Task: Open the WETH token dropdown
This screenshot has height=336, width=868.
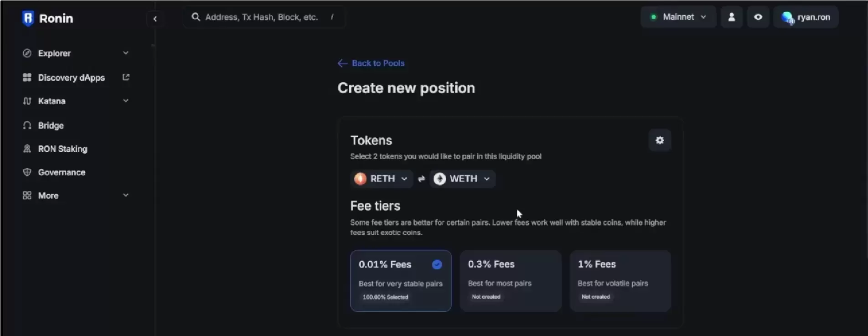Action: (462, 179)
